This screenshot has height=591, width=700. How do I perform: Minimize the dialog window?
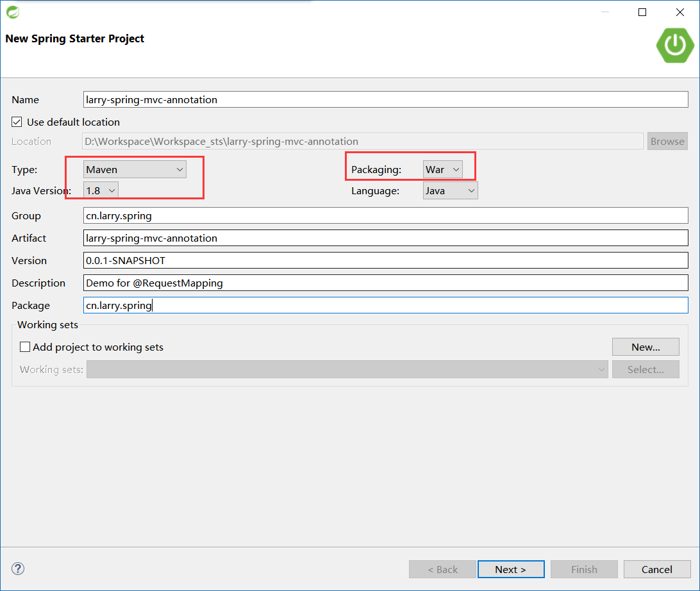tap(605, 12)
